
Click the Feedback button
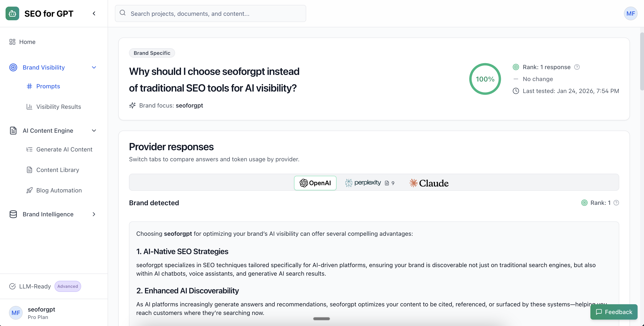(x=613, y=312)
